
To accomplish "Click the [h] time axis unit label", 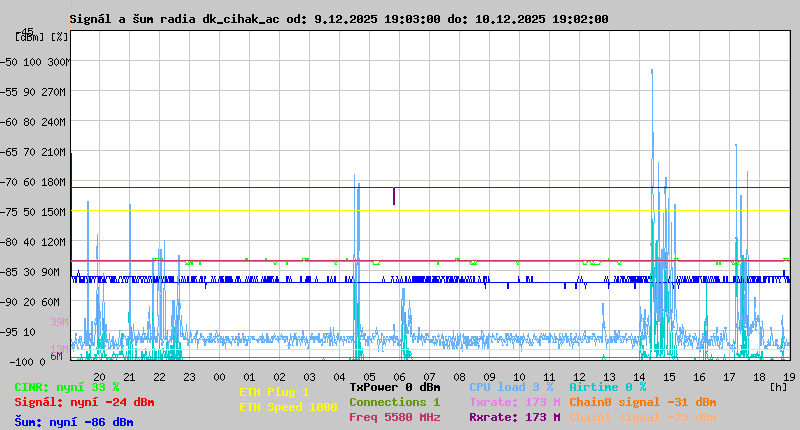I will 779,386.
